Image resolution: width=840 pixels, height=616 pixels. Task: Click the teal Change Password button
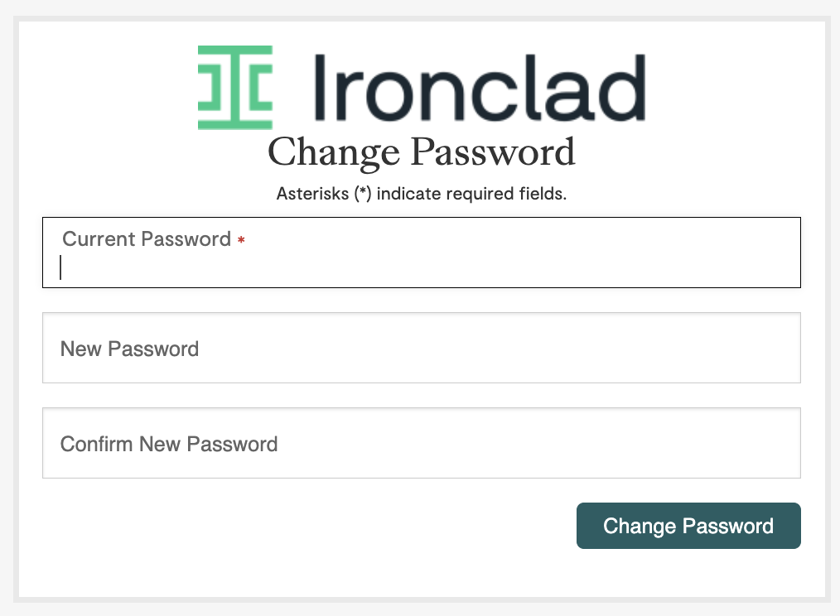pyautogui.click(x=688, y=526)
